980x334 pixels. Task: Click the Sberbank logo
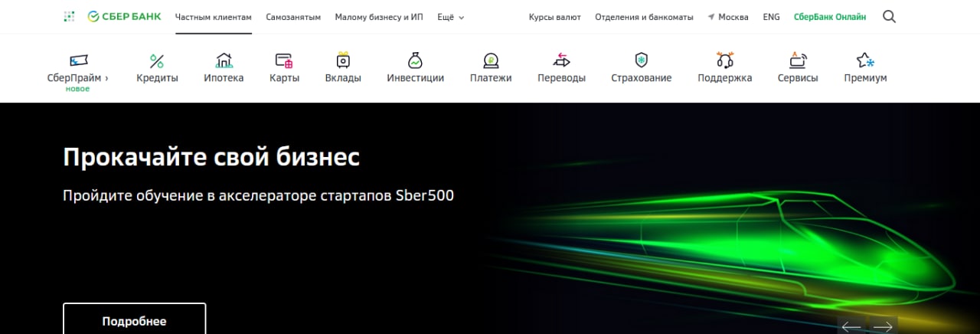(125, 16)
